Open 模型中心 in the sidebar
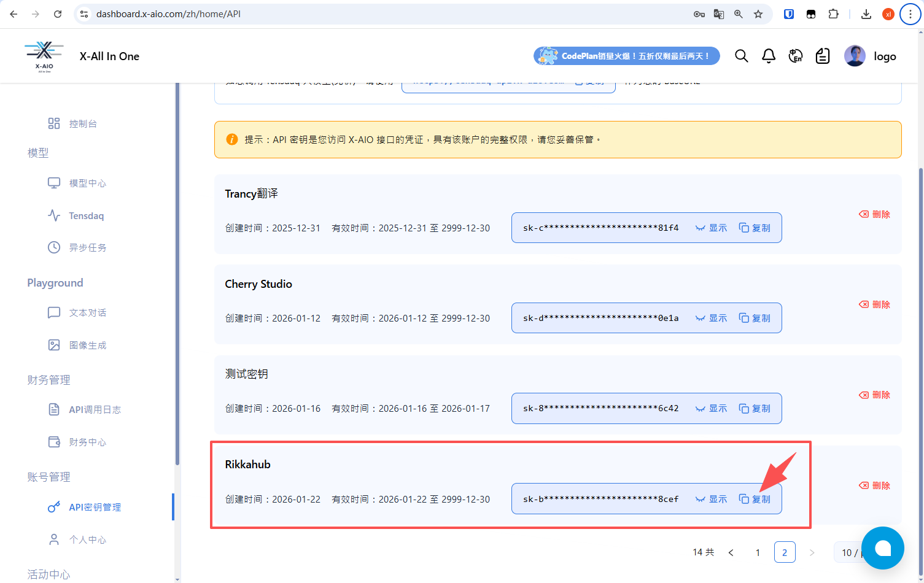 click(x=77, y=183)
